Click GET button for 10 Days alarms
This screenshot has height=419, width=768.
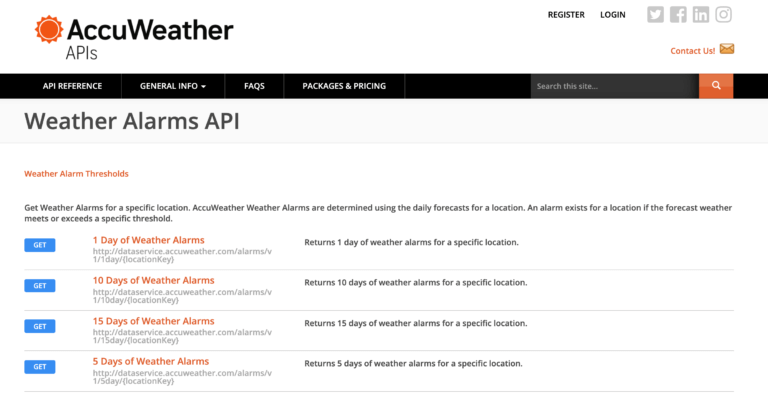click(x=40, y=286)
